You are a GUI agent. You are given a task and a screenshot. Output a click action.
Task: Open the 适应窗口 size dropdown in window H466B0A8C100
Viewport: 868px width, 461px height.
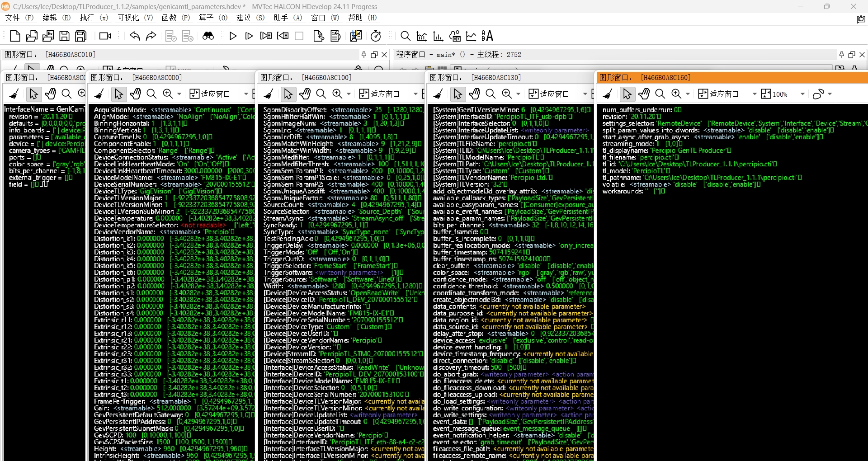[415, 94]
